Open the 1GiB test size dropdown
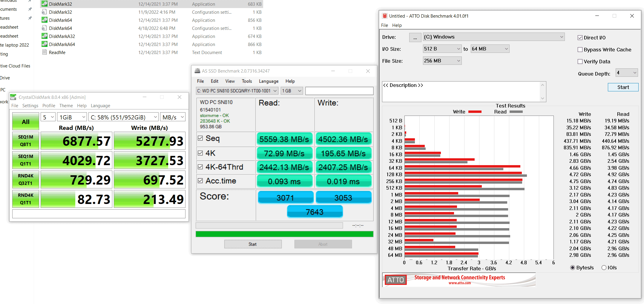The image size is (644, 304). (72, 117)
